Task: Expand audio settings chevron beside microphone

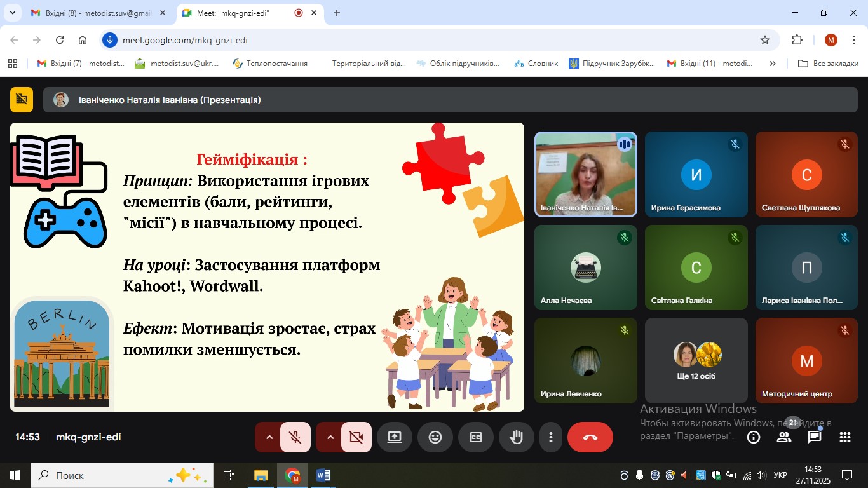Action: pos(269,437)
